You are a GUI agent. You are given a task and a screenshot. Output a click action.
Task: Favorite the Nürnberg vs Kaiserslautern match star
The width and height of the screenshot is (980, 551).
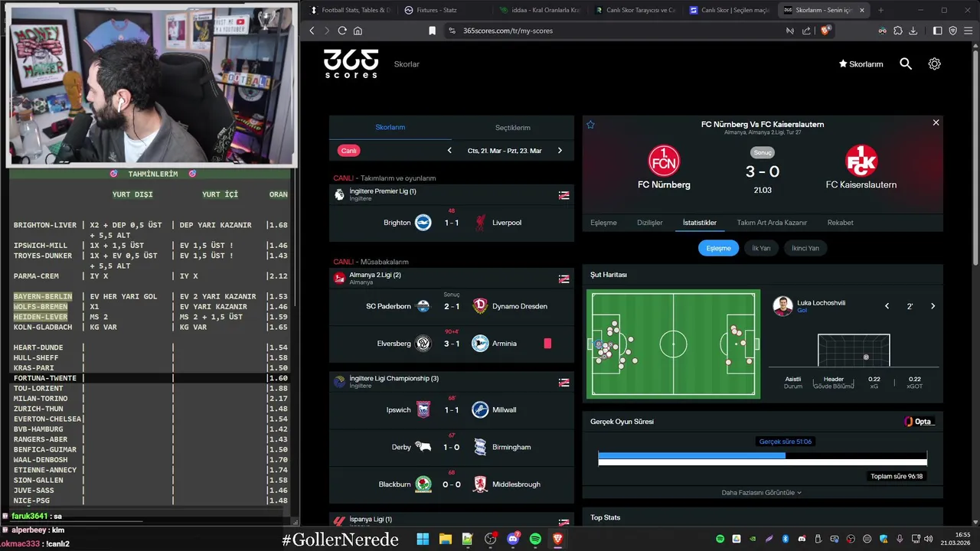coord(590,124)
